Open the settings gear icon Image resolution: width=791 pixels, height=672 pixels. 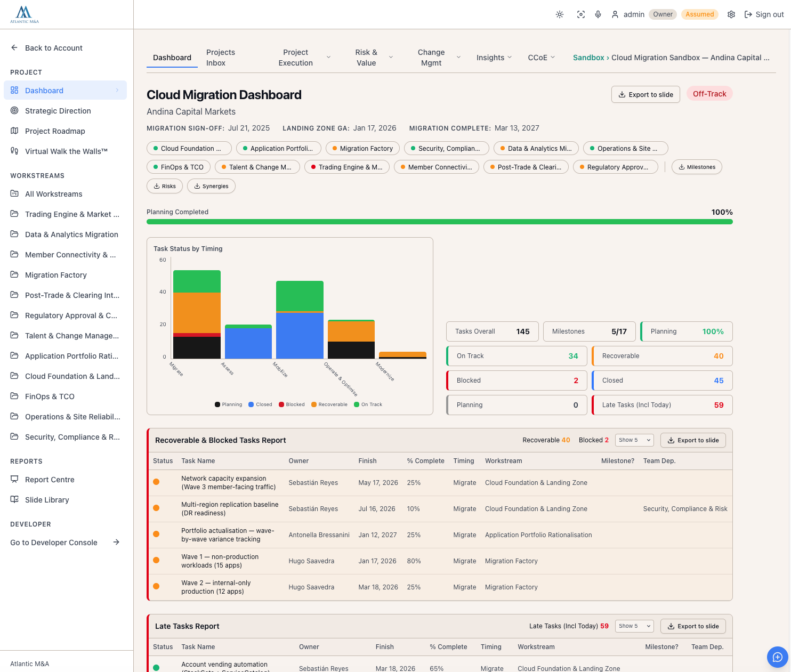click(731, 14)
